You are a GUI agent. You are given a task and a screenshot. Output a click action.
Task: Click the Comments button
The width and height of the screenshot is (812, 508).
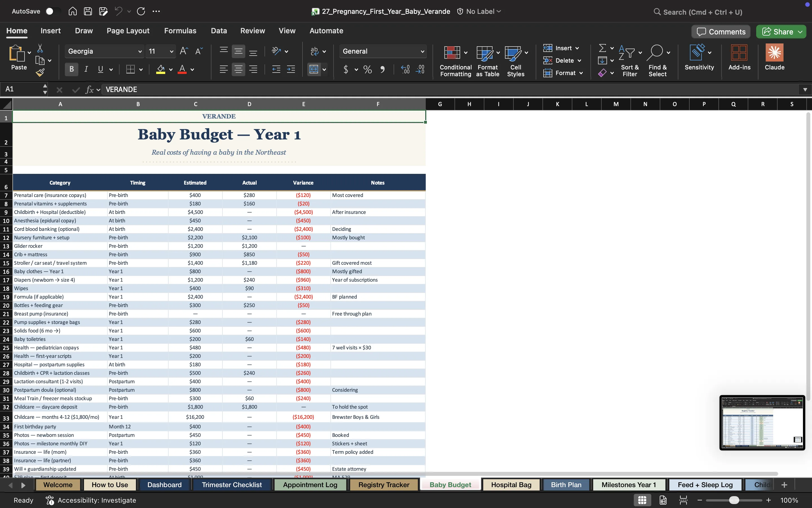(x=721, y=32)
